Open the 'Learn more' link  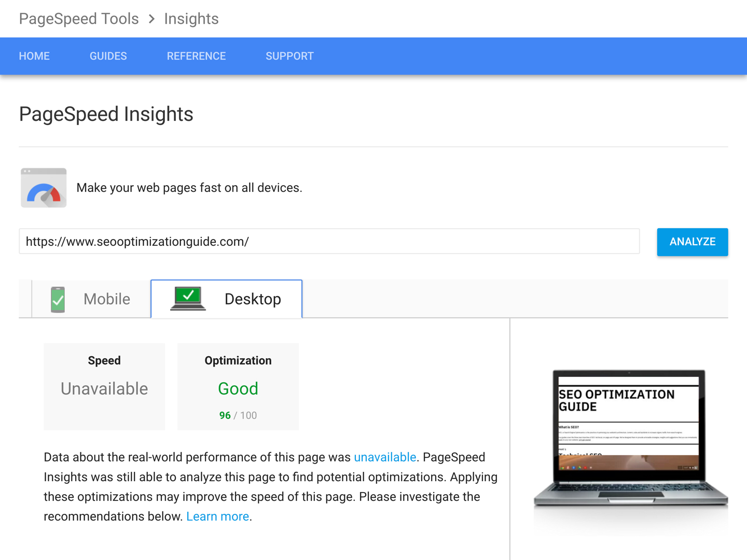[x=218, y=516]
